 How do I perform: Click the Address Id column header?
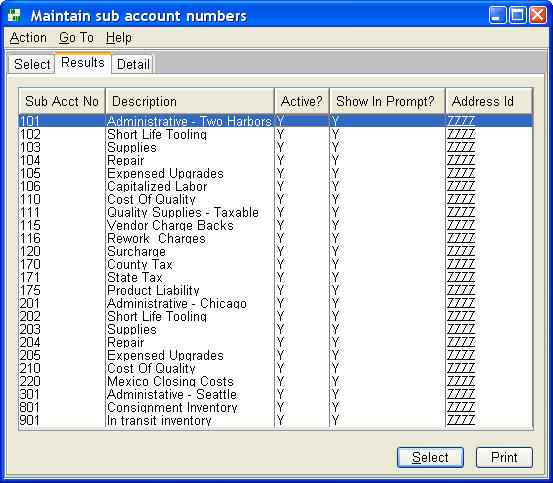click(x=489, y=102)
